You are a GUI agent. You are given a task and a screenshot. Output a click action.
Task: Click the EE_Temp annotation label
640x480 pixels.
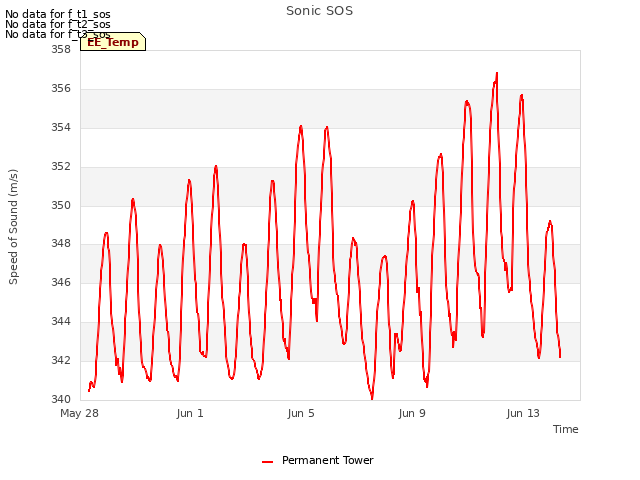point(113,42)
